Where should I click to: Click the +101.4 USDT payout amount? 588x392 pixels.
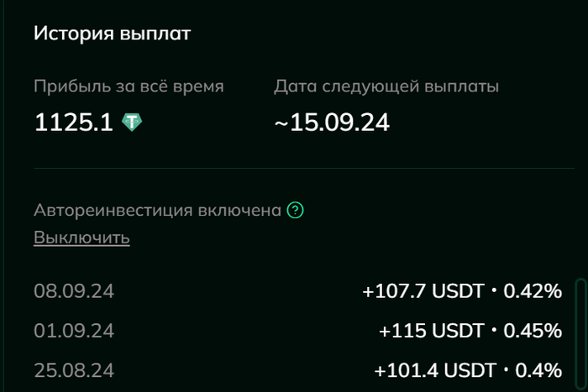pos(429,370)
